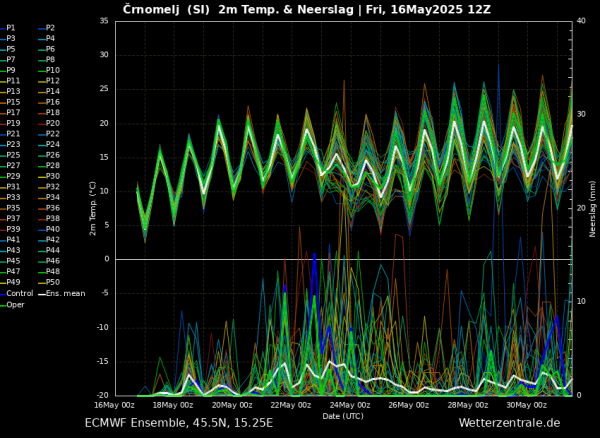Click the P2 legend entry
The height and width of the screenshot is (438, 600).
[x=47, y=28]
